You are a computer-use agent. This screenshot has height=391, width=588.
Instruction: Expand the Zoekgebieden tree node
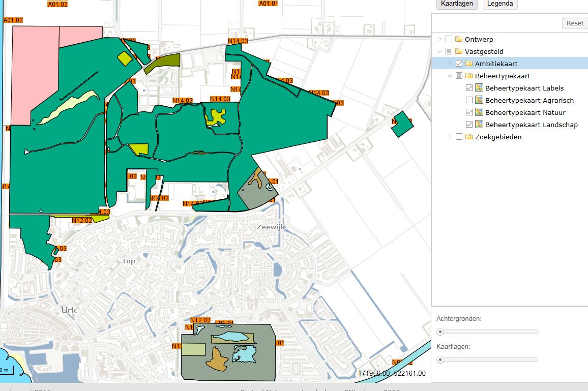tap(450, 137)
